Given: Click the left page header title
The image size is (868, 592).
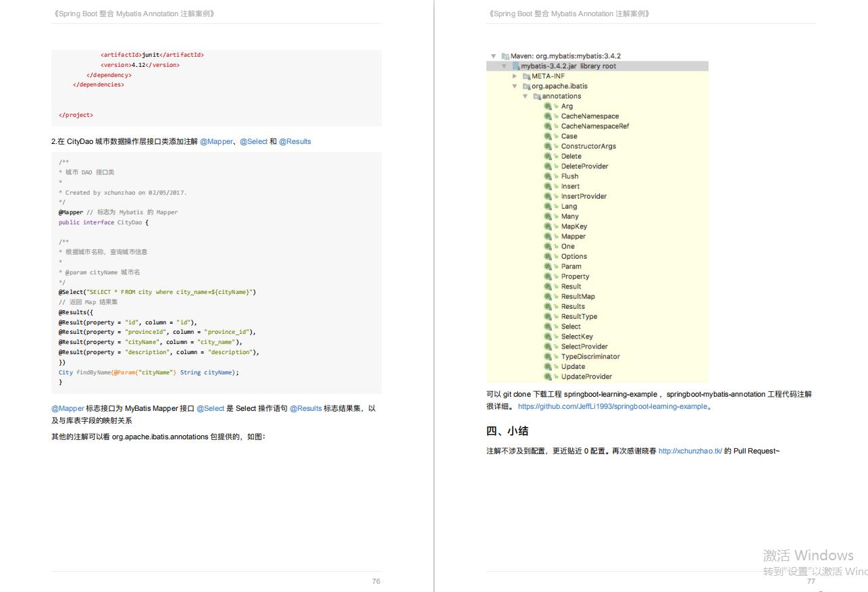Looking at the screenshot, I should point(133,14).
